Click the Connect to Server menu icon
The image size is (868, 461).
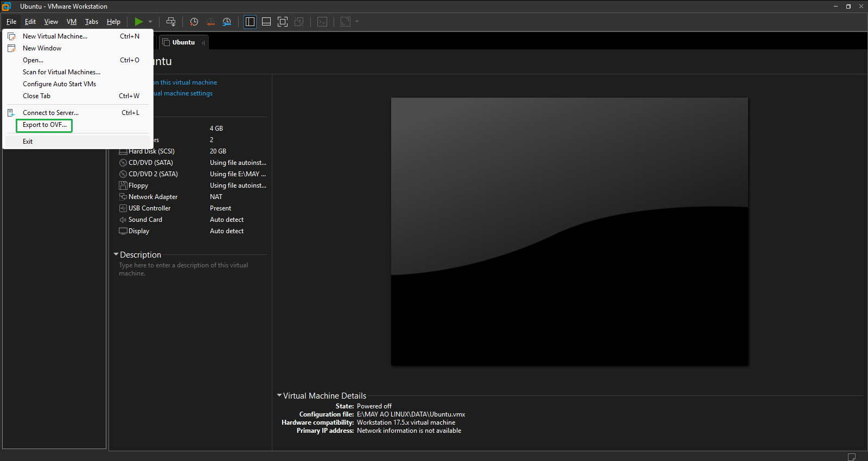tap(11, 113)
